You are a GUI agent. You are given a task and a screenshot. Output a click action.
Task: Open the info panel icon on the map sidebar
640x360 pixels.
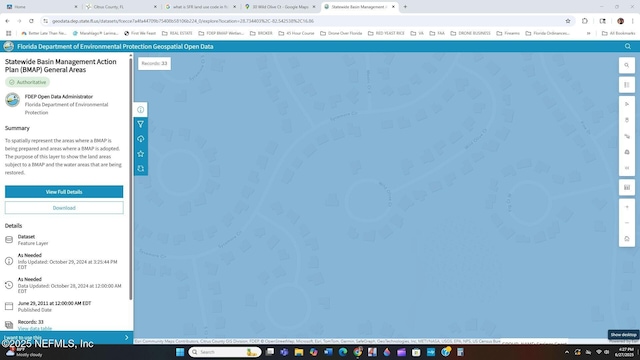click(x=140, y=109)
